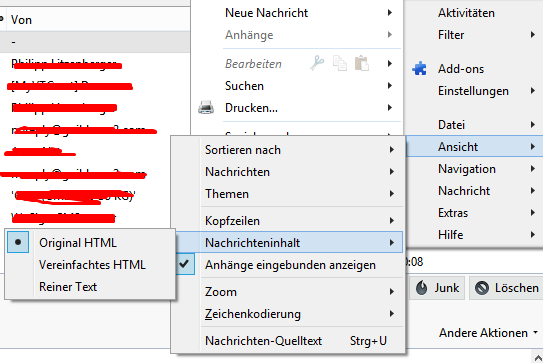The image size is (543, 363).
Task: Open the Nachricht menu entry
Action: (x=473, y=191)
